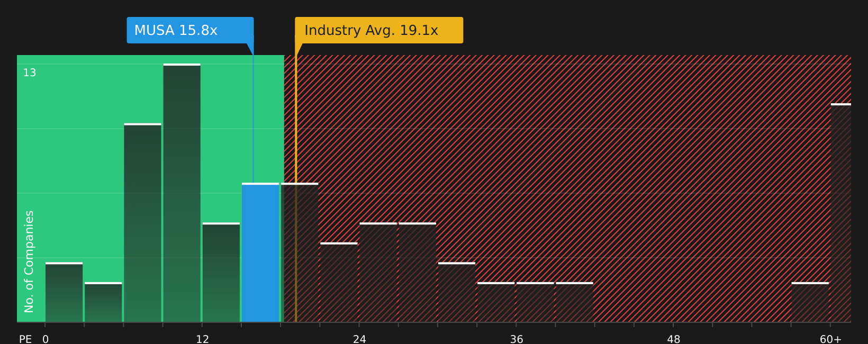Click the hatched bar at PE 24
Image resolution: width=868 pixels, height=344 pixels.
point(378,273)
